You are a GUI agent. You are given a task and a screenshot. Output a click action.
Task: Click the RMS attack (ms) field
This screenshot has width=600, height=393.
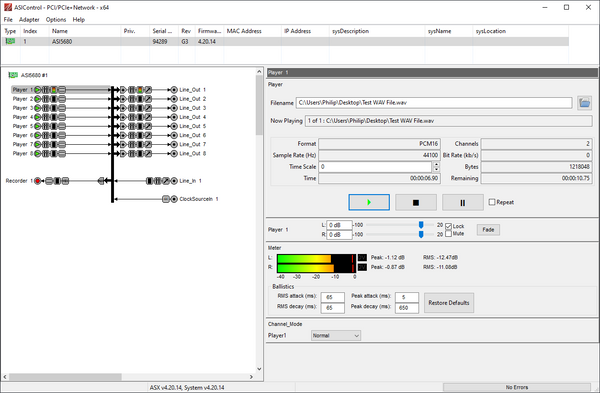coord(333,297)
